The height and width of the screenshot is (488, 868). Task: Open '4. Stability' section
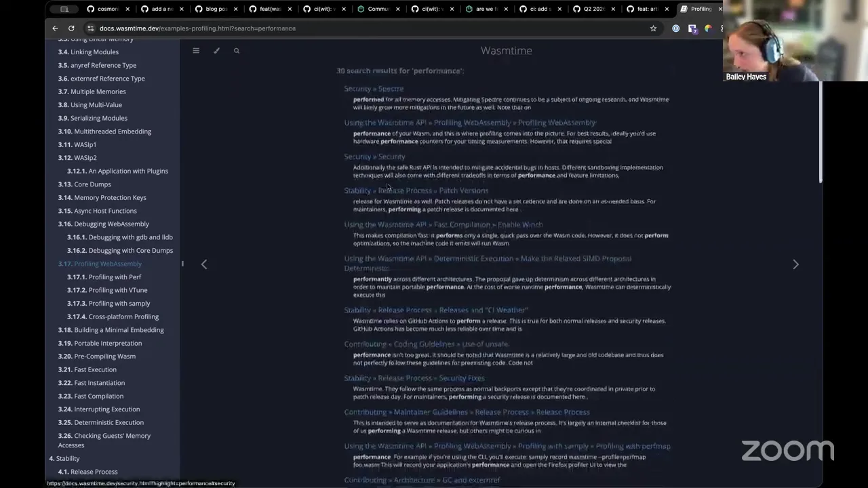[x=64, y=458]
